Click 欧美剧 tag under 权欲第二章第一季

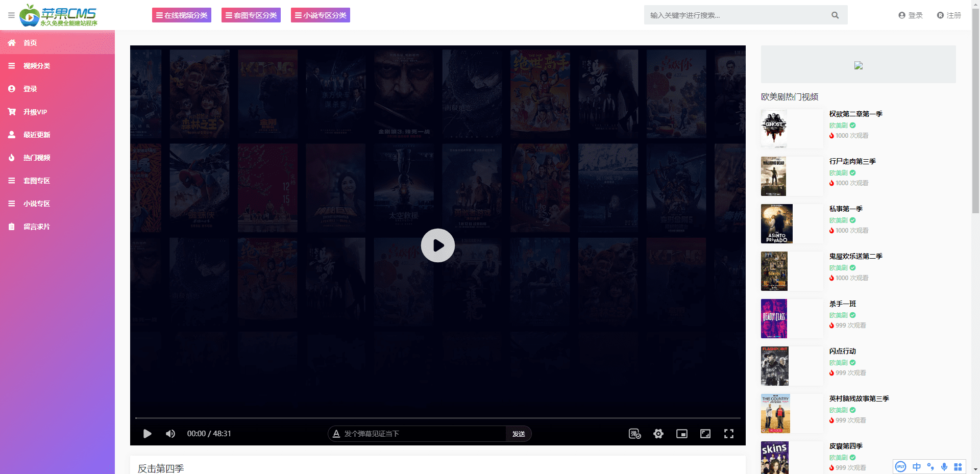[838, 126]
